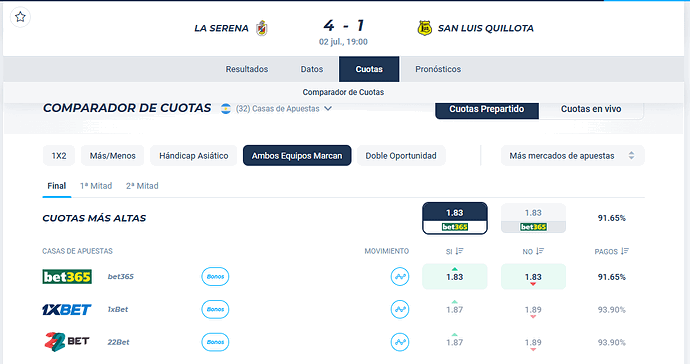Click the bet365 bookmaker logo

pyautogui.click(x=67, y=276)
